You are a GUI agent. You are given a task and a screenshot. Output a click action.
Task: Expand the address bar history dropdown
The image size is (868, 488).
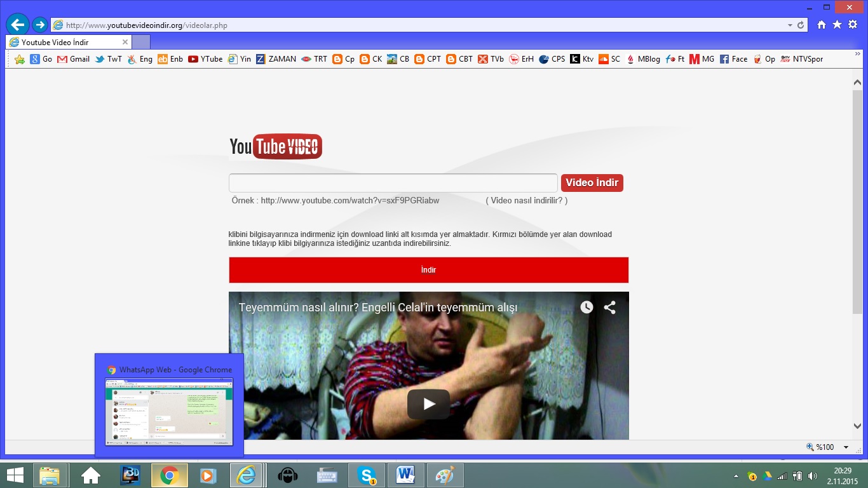790,25
